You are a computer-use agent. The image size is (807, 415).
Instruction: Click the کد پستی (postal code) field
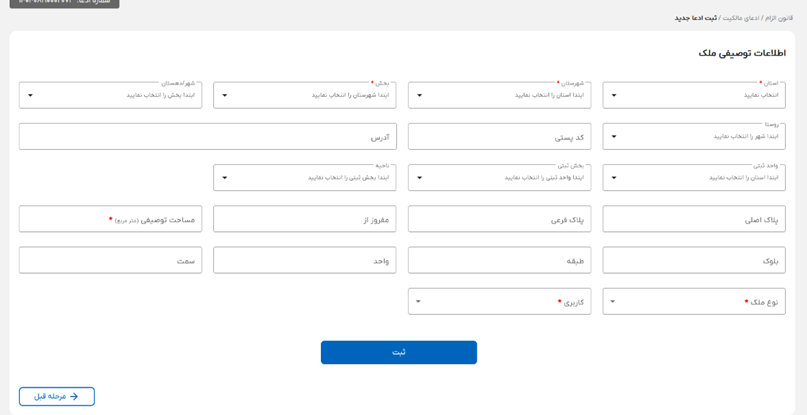pyautogui.click(x=499, y=137)
